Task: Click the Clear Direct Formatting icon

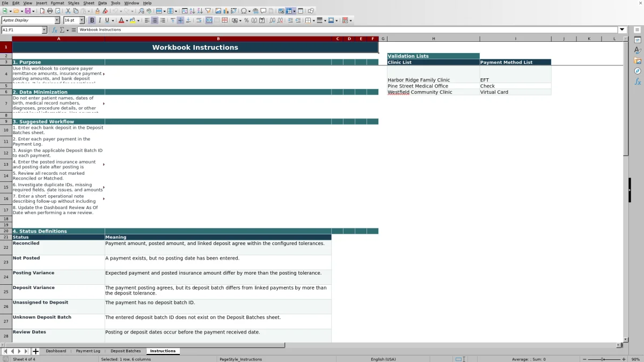Action: click(105, 11)
